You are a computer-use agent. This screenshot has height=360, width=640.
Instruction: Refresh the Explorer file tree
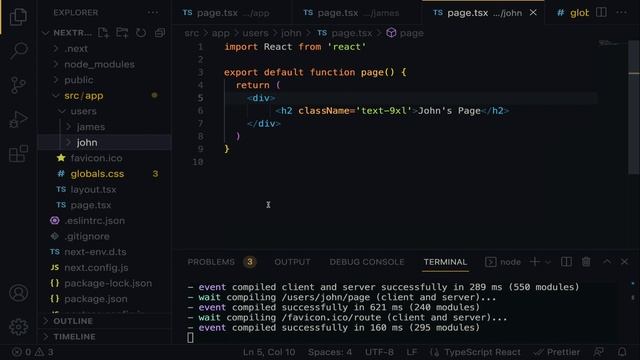(141, 33)
